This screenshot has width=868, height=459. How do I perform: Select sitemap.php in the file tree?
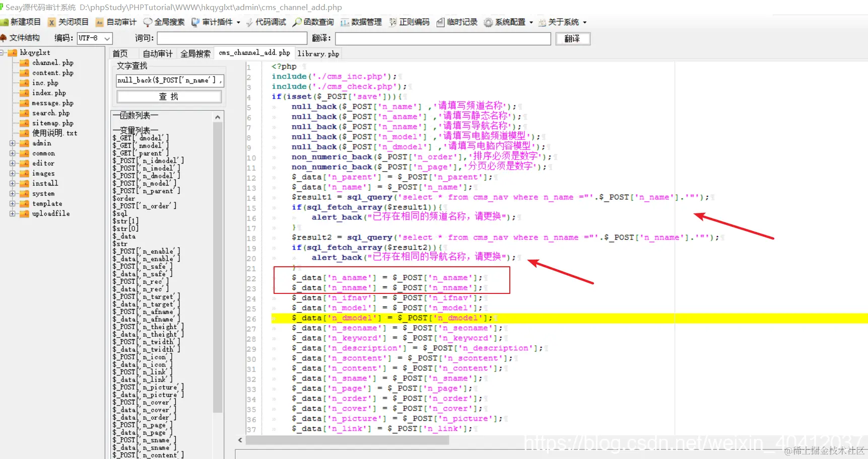(x=53, y=123)
